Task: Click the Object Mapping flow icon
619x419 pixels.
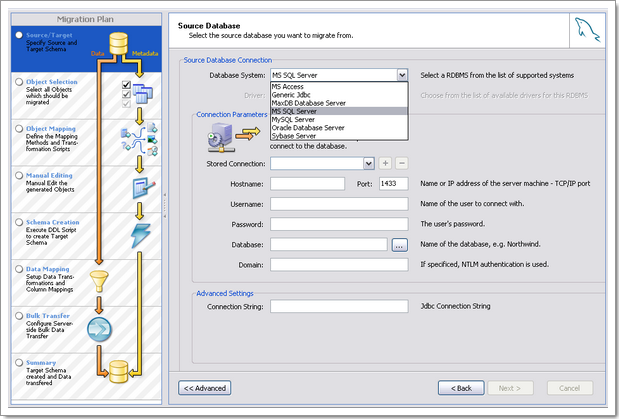Action: (x=139, y=139)
